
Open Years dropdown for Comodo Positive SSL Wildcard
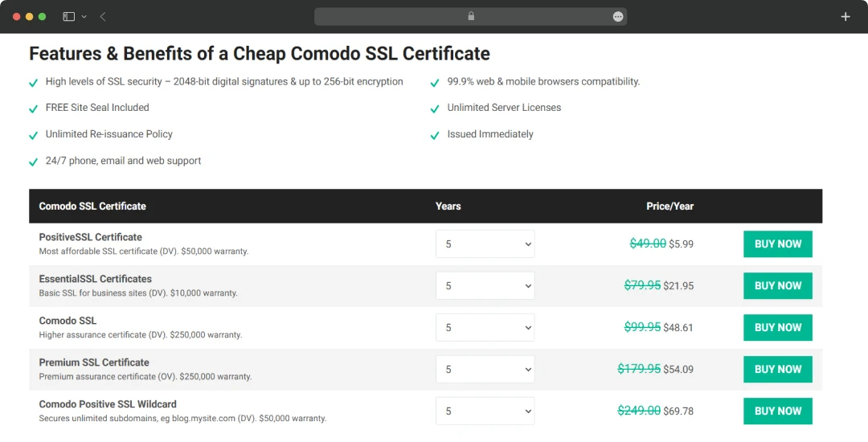(485, 411)
